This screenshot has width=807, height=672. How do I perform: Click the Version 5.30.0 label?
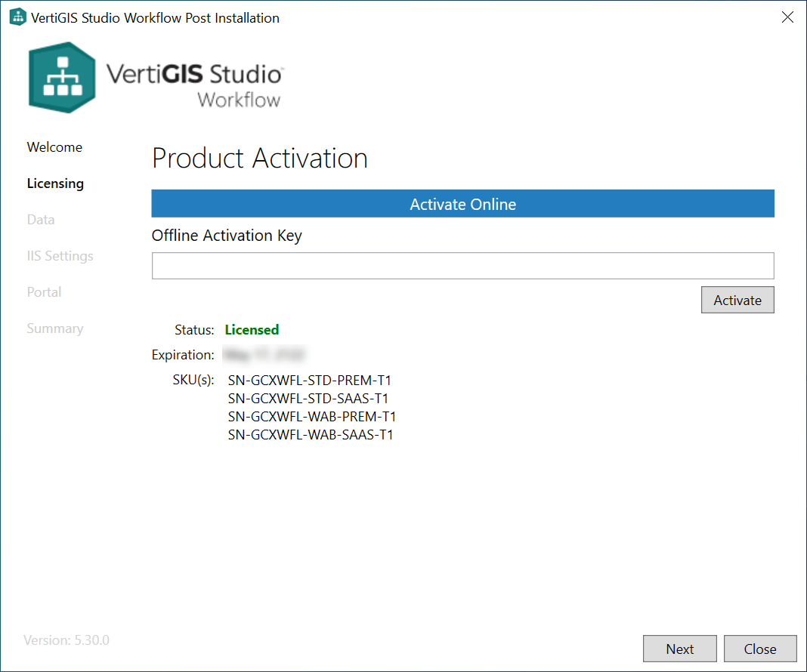tap(66, 640)
